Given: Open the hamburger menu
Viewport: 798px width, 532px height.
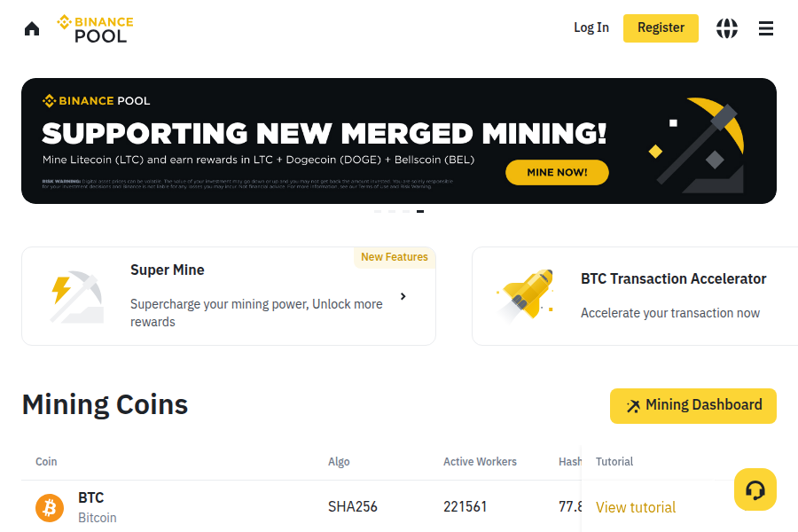Looking at the screenshot, I should [x=766, y=28].
